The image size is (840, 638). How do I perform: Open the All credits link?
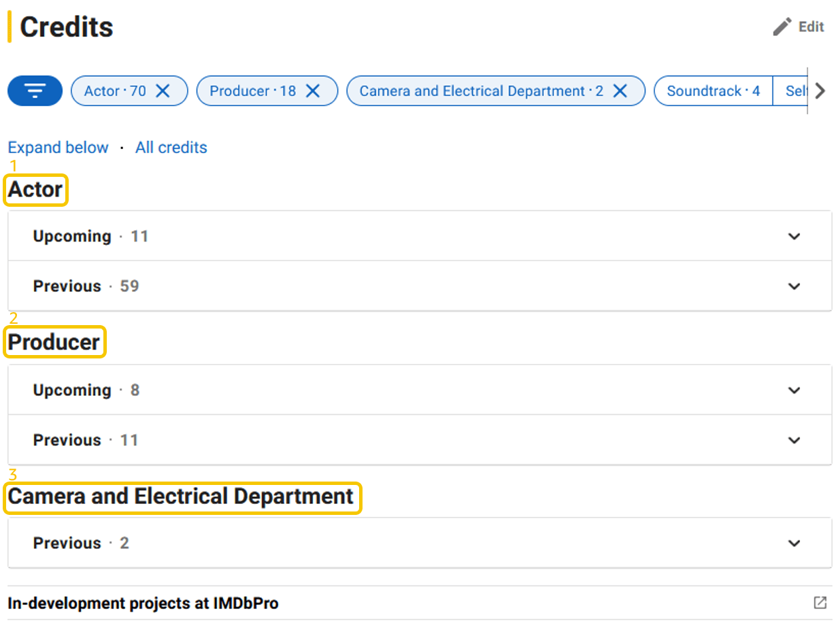(171, 148)
